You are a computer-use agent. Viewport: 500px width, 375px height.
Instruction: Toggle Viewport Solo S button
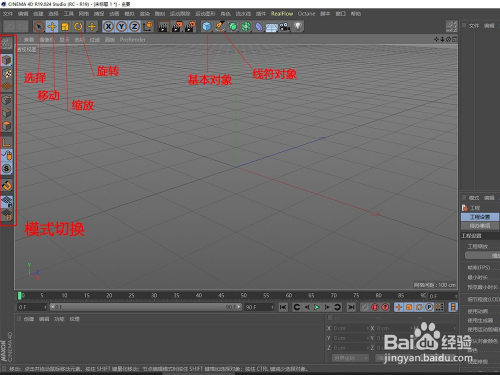7,169
